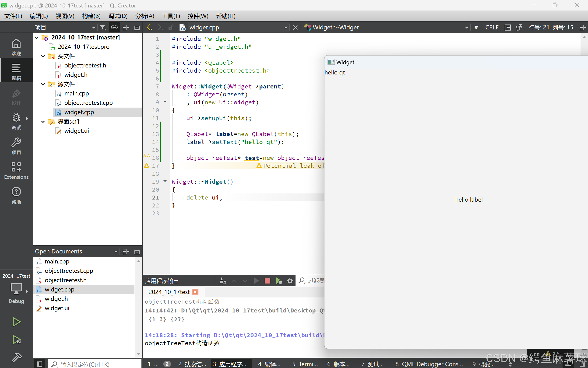Open the 2 搜索结果 pane
This screenshot has width=588, height=368.
[192, 364]
